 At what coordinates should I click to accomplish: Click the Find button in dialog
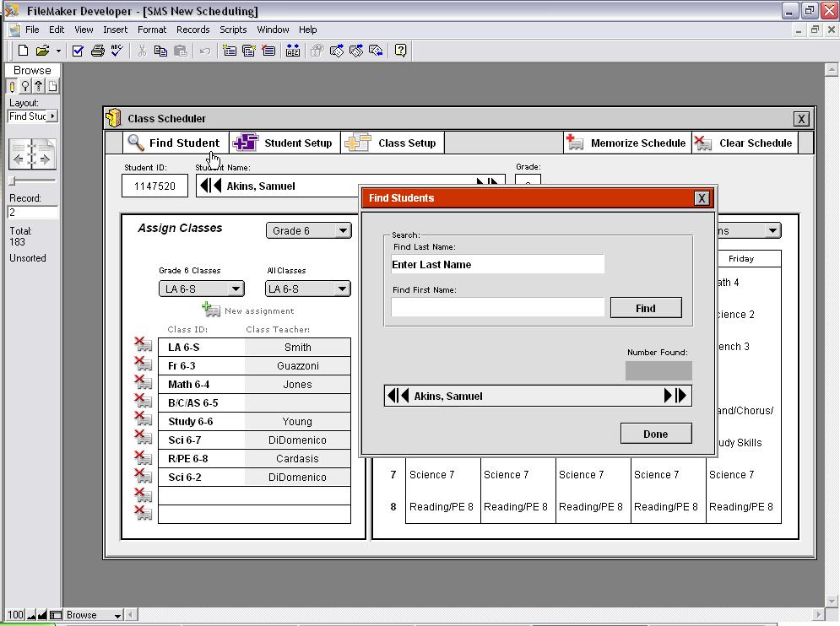click(x=646, y=308)
